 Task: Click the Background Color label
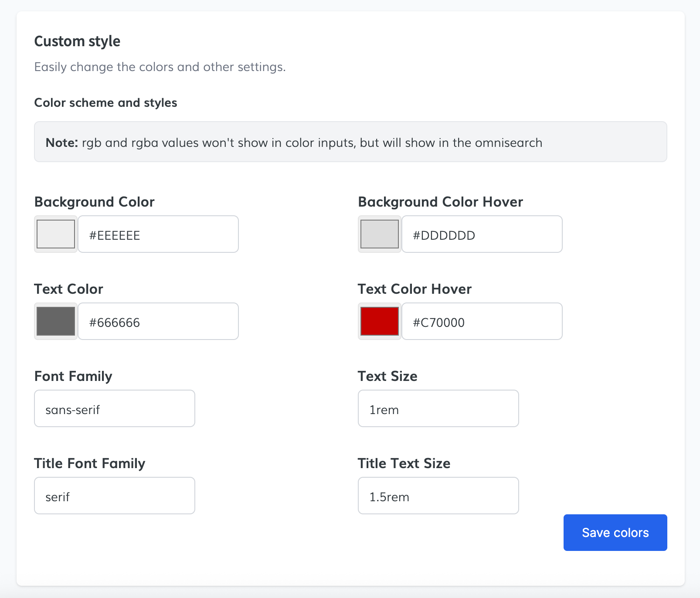tap(94, 202)
